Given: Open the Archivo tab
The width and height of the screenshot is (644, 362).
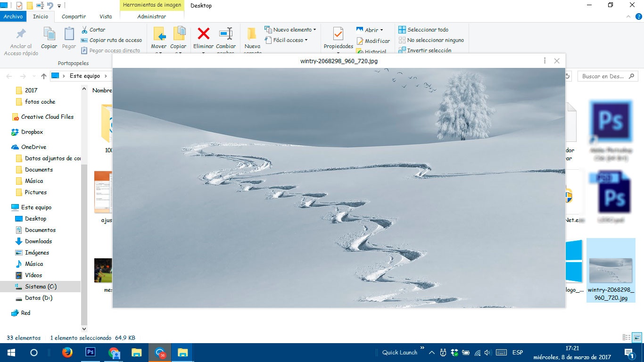Looking at the screenshot, I should [13, 16].
